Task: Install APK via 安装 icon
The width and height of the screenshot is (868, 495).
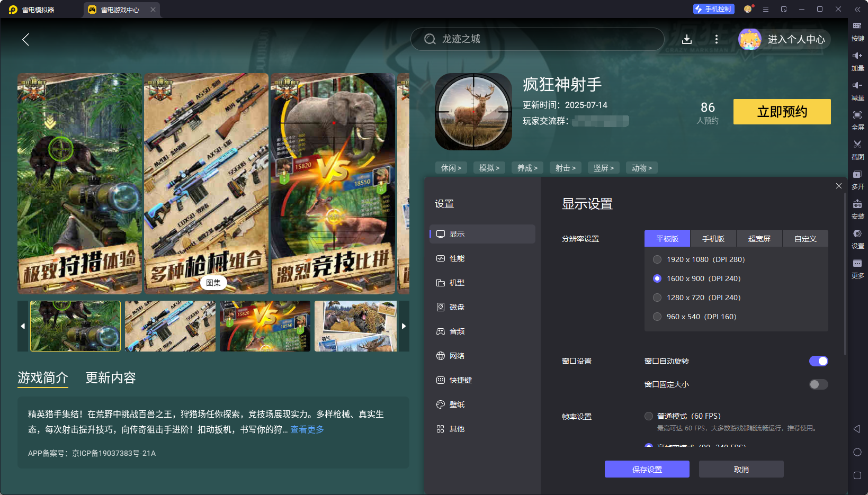Action: click(857, 210)
